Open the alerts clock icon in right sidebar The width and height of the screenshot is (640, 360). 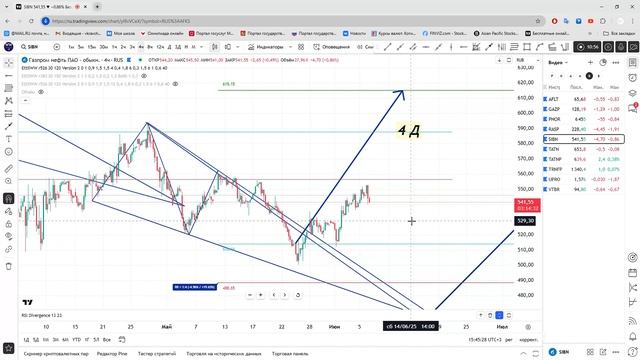tap(633, 78)
